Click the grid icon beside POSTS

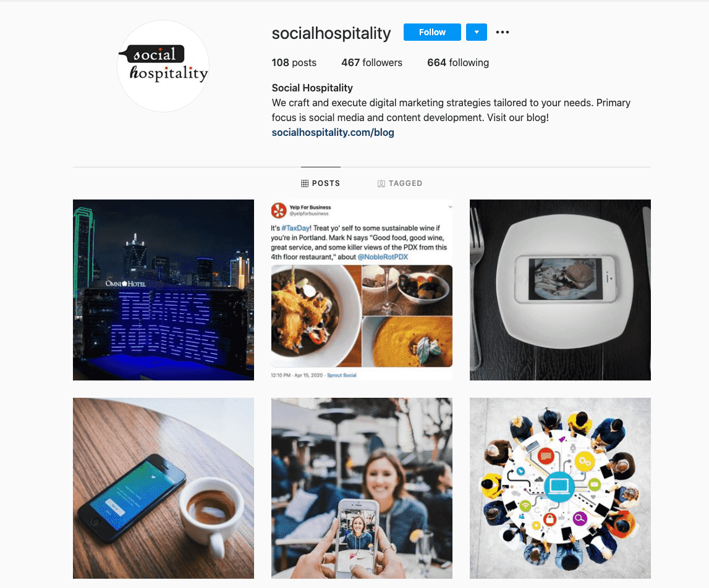305,183
